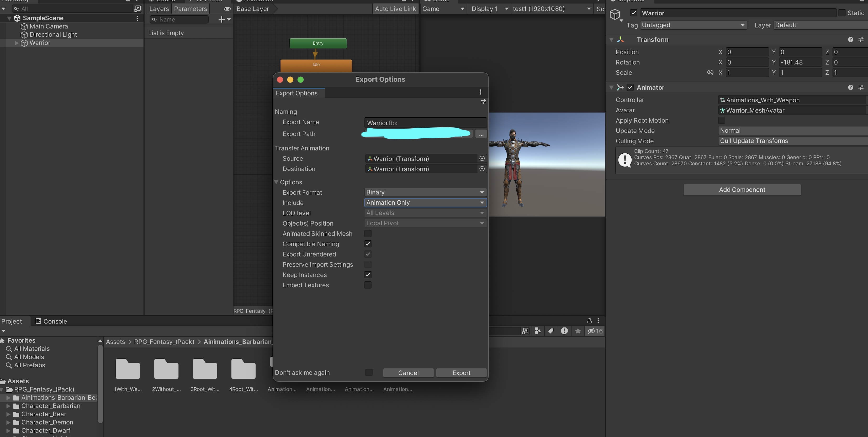Open the Include dropdown
Screen dimensions: 868x437
(x=425, y=203)
